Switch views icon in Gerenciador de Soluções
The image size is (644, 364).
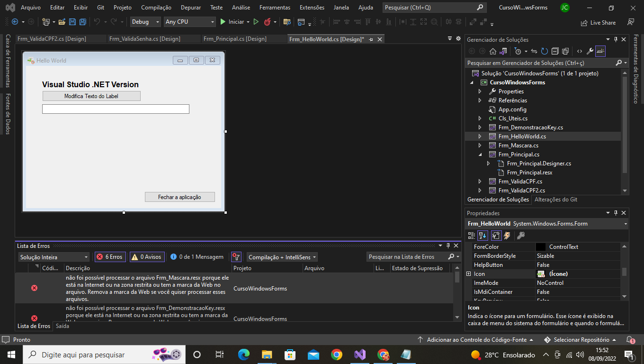coord(503,51)
